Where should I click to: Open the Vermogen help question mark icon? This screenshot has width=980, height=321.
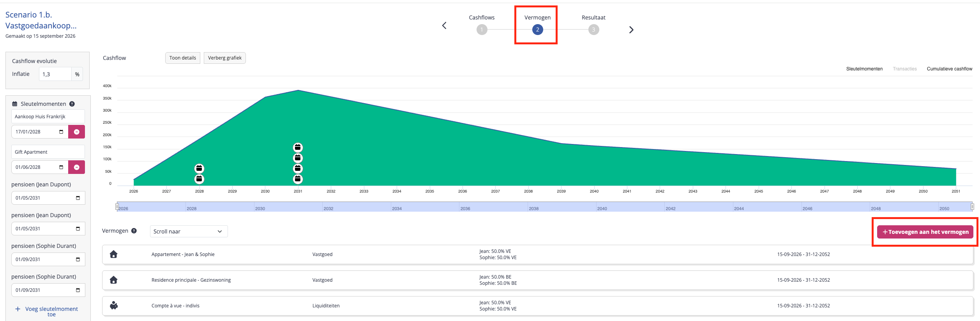134,231
